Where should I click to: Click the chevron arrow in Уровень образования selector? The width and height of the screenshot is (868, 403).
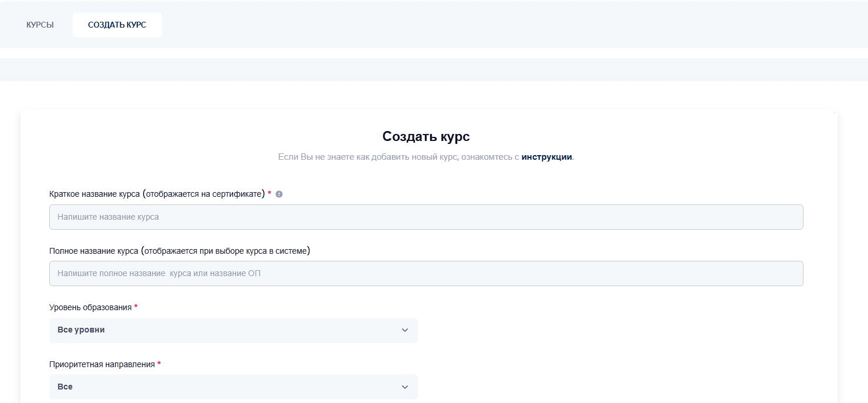coord(404,330)
